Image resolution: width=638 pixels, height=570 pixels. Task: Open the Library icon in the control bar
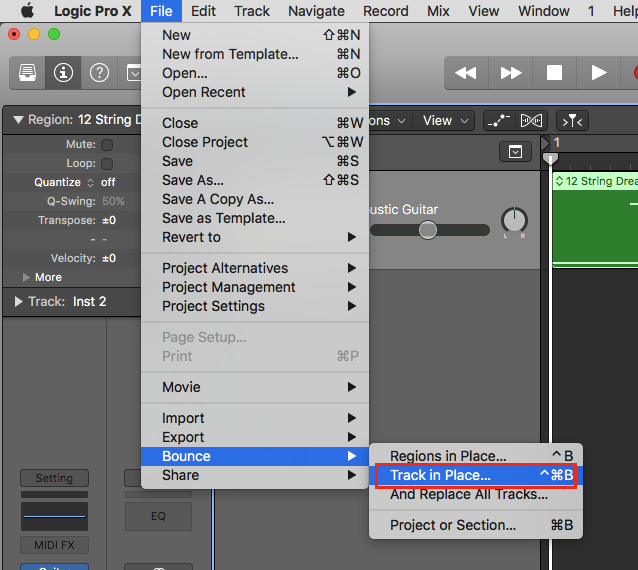point(28,73)
